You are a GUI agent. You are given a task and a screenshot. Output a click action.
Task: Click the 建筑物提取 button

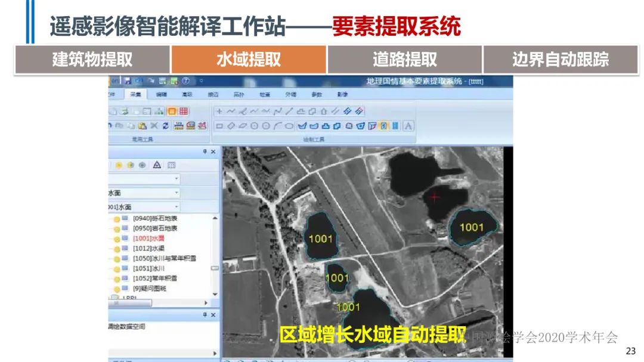coord(92,60)
